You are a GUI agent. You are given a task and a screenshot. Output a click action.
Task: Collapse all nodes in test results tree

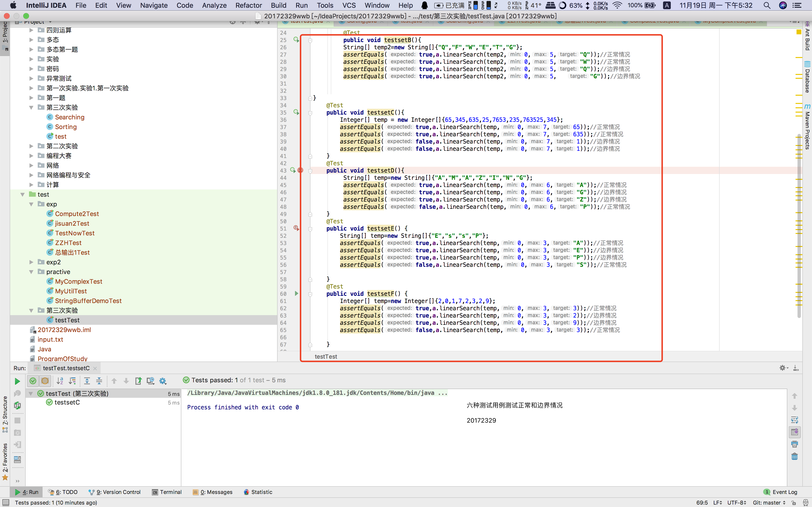pyautogui.click(x=99, y=381)
